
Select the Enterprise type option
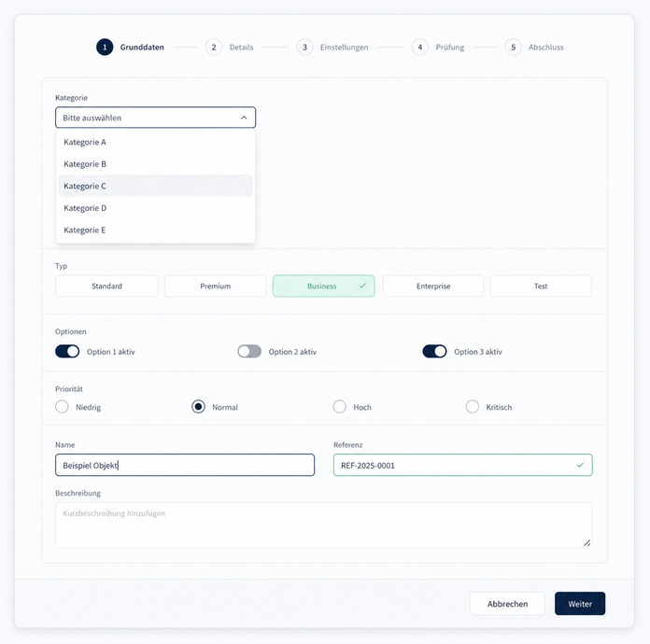coord(433,286)
